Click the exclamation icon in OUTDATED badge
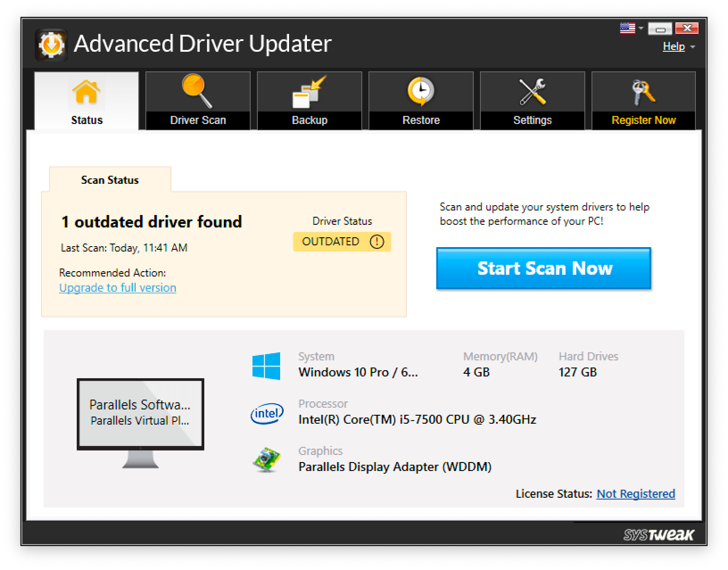The image size is (728, 570). [x=377, y=242]
